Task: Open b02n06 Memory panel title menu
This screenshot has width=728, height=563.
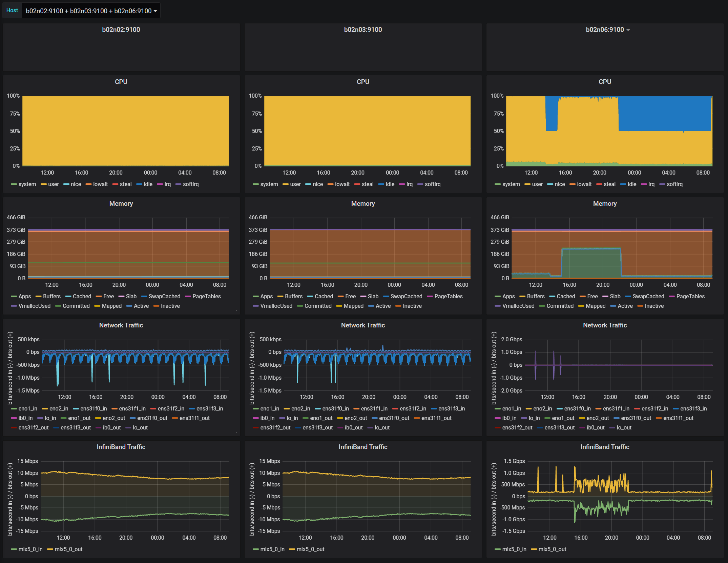Action: coord(605,203)
